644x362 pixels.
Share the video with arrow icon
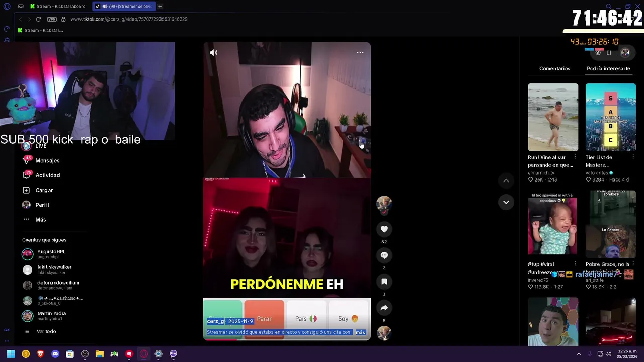pos(384,308)
